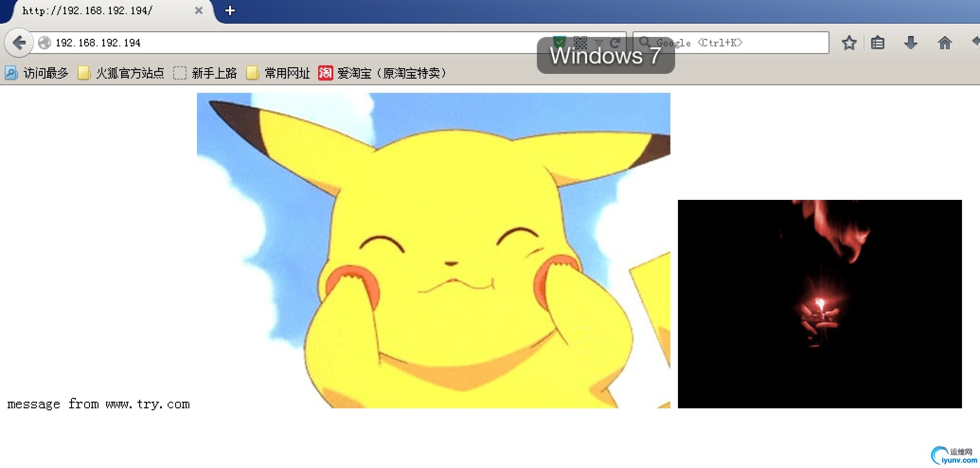
Task: Reload the current page
Action: click(x=615, y=43)
